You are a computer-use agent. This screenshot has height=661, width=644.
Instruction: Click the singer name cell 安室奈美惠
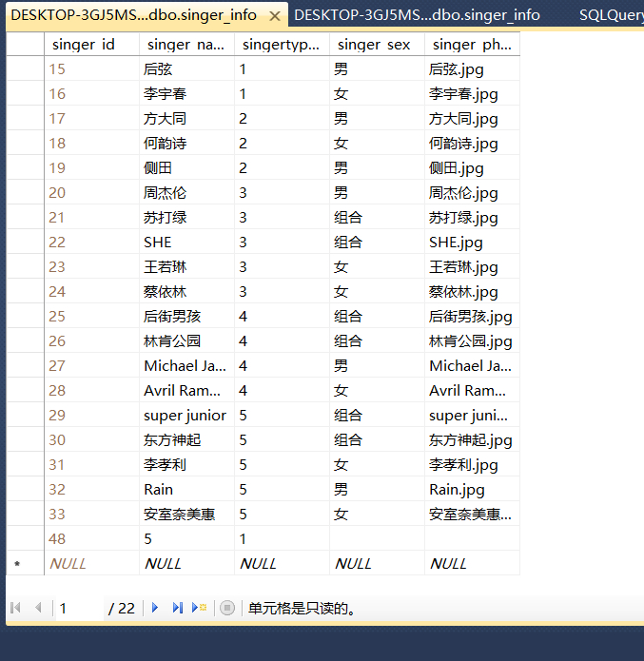[x=186, y=514]
